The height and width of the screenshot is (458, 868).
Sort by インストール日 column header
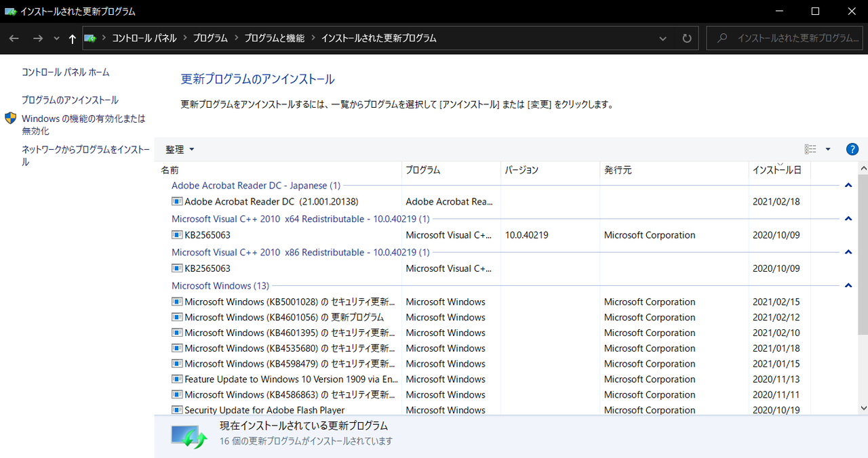tap(780, 170)
